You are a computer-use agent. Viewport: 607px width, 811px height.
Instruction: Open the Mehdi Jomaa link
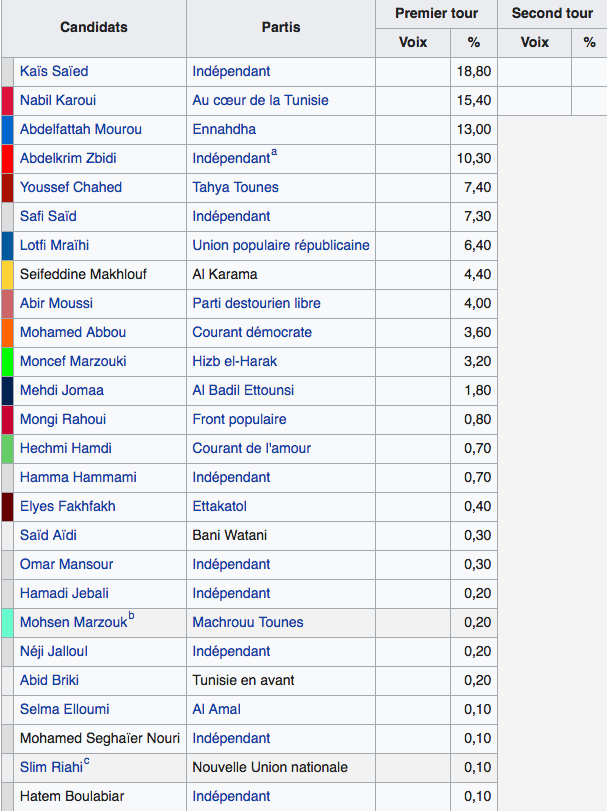(62, 390)
